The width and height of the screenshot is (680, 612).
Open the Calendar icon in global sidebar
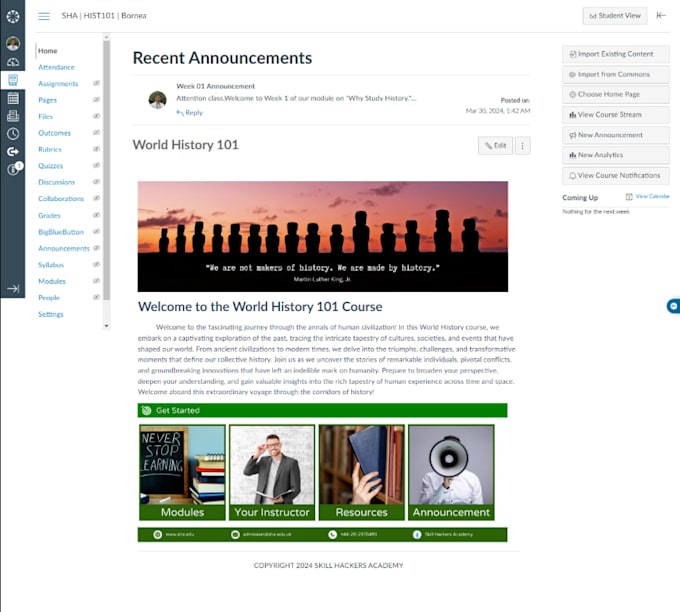[x=13, y=98]
